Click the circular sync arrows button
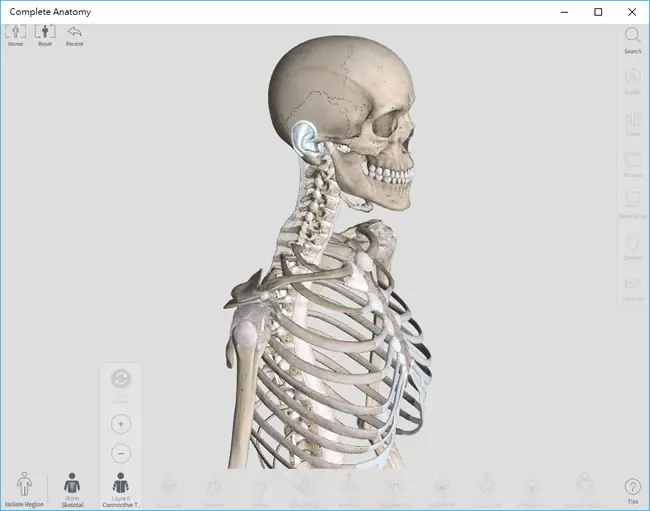The width and height of the screenshot is (650, 511). [x=121, y=379]
